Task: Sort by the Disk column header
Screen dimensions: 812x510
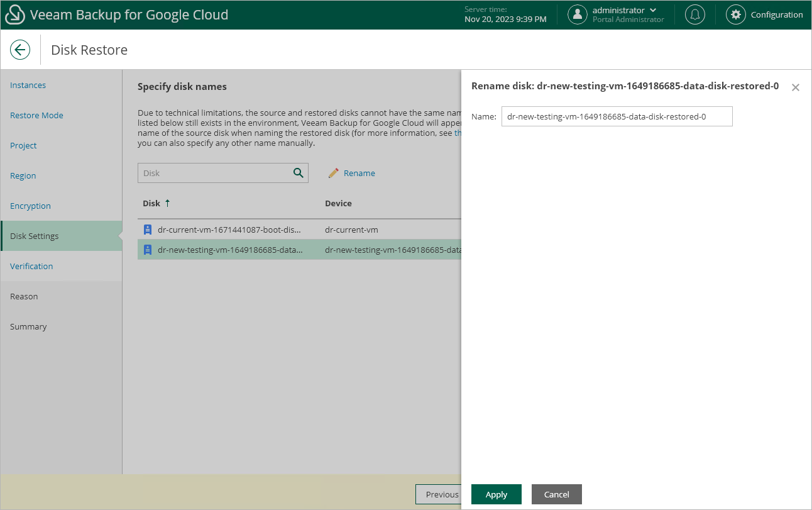Action: 151,203
